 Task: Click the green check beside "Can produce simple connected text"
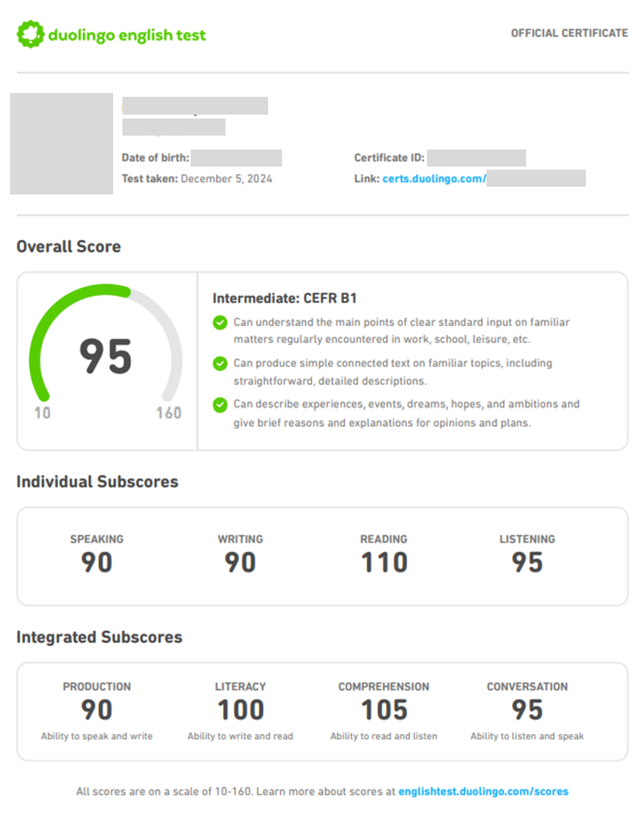click(220, 363)
